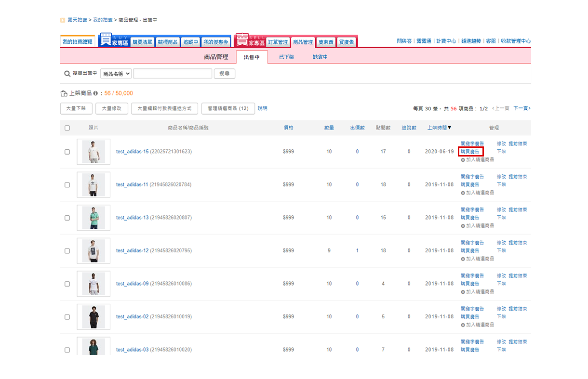Open the 商品名稱 search type dropdown

coord(116,74)
